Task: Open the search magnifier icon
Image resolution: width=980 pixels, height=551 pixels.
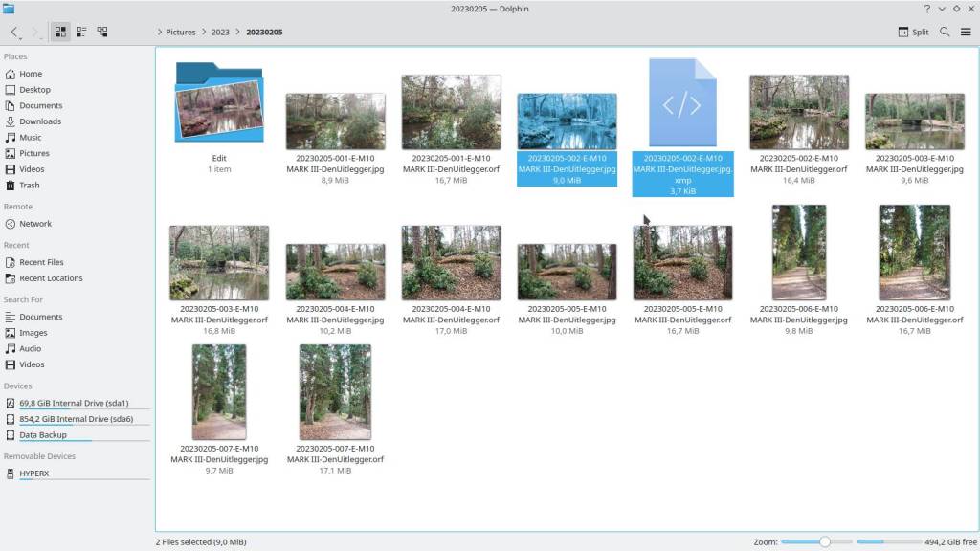Action: pyautogui.click(x=945, y=32)
